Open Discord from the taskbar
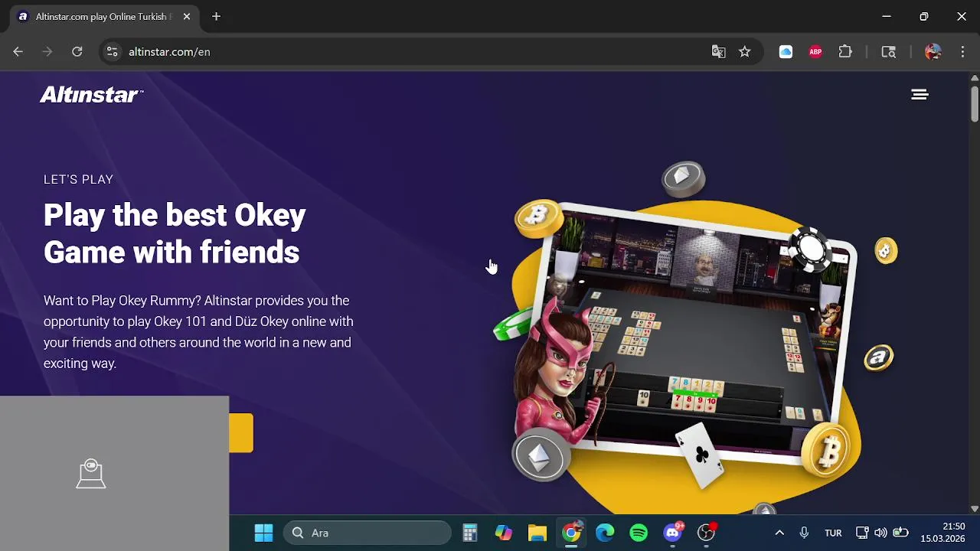This screenshot has width=980, height=551. click(673, 533)
